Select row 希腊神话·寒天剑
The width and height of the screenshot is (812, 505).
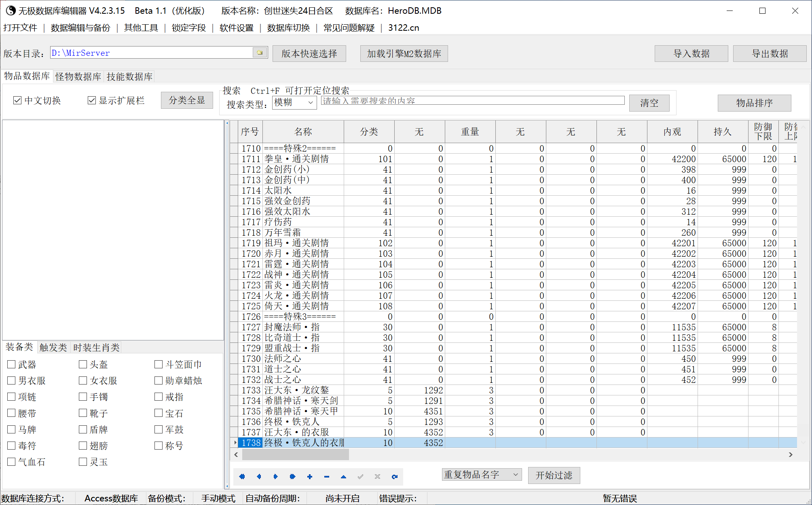[514, 401]
